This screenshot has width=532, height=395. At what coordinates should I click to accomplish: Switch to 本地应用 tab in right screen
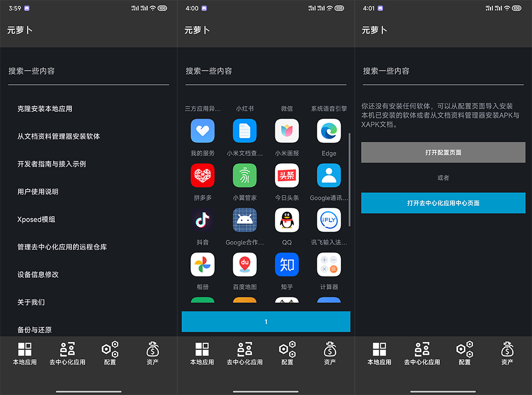point(379,353)
